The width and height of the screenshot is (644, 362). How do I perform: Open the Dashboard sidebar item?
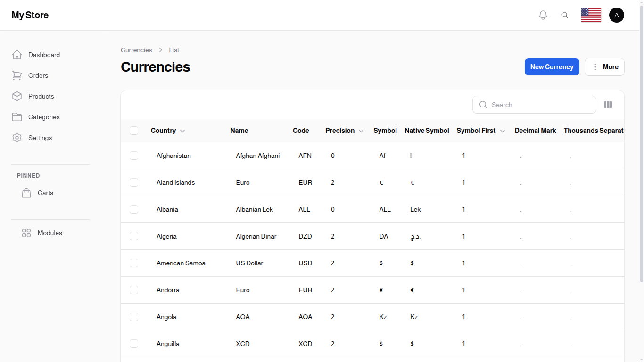tap(44, 55)
